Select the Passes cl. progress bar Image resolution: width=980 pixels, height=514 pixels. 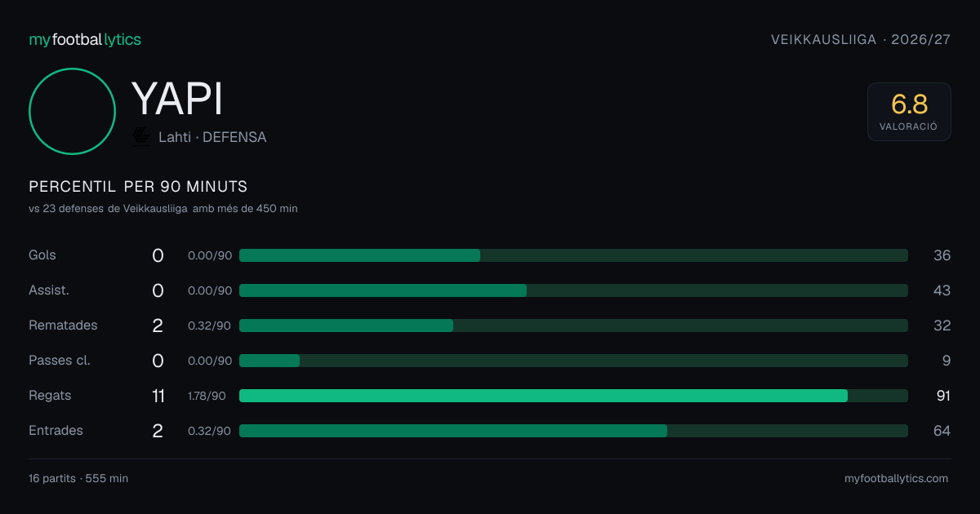573,361
